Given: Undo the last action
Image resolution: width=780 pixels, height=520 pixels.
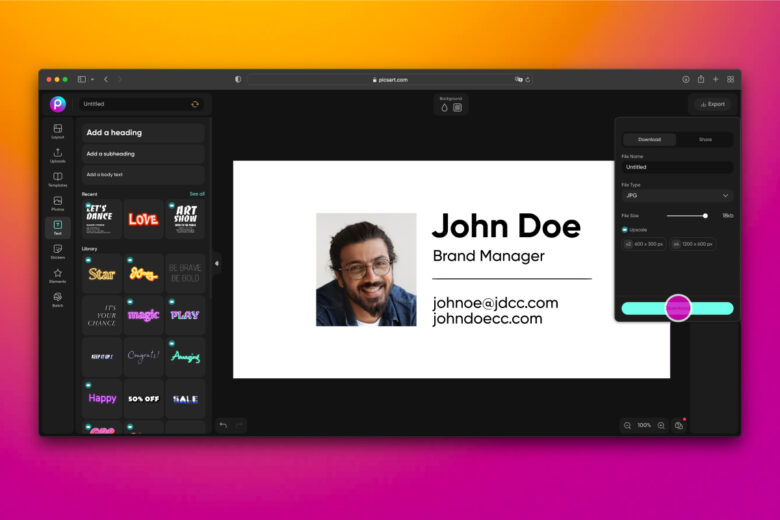Looking at the screenshot, I should pyautogui.click(x=223, y=425).
